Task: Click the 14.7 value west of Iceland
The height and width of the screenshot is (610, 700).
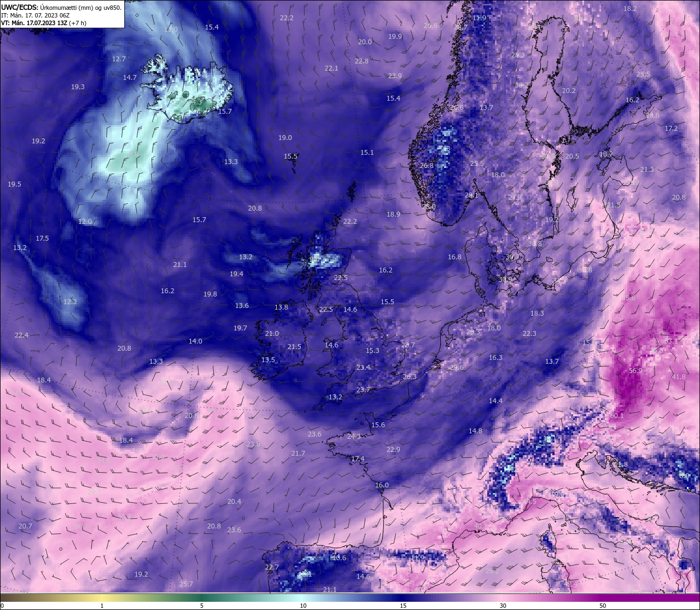Action: (130, 78)
